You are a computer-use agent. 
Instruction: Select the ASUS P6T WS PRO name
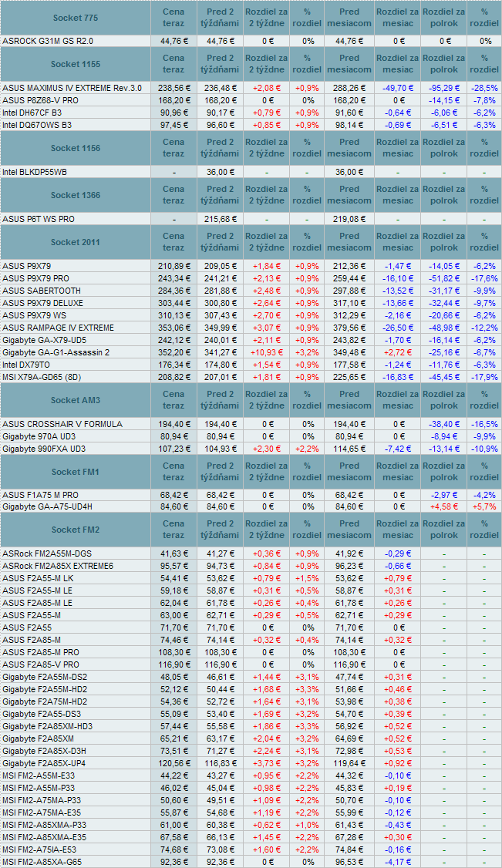click(x=39, y=219)
